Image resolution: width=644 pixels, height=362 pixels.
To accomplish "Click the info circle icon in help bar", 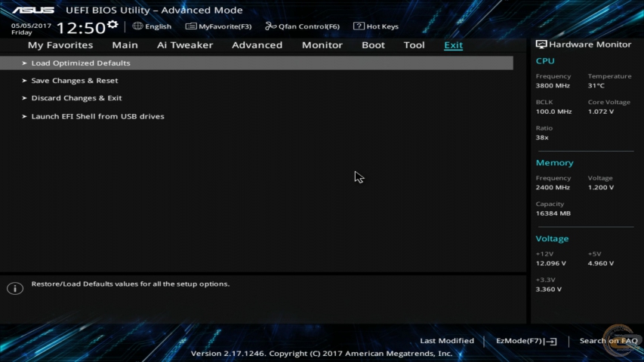I will point(15,288).
